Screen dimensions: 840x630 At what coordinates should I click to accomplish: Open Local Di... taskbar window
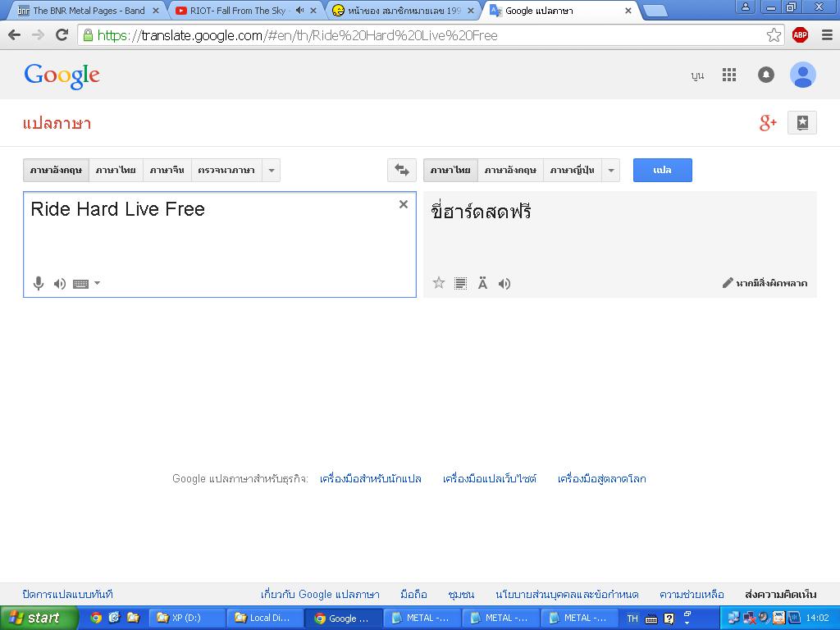click(x=265, y=619)
